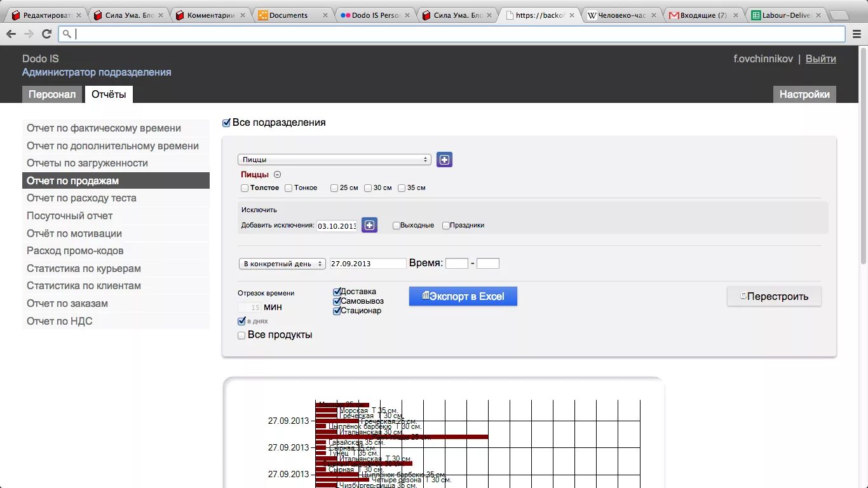Switch to Входящие Gmail browser tab
Image resolution: width=868 pixels, height=488 pixels.
[x=703, y=15]
